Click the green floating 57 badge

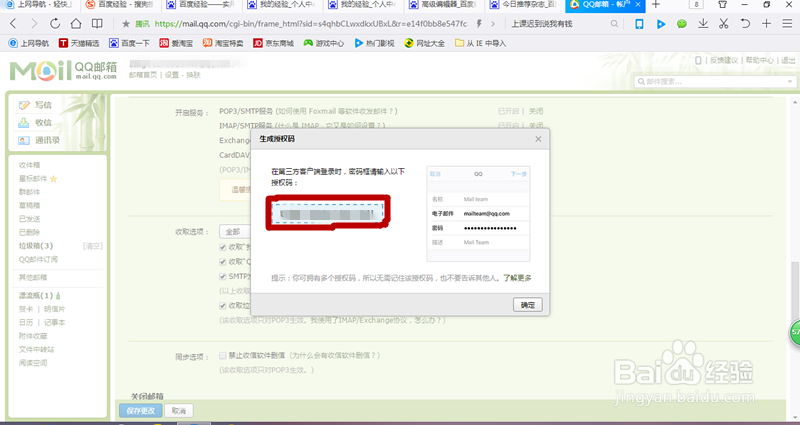click(795, 332)
